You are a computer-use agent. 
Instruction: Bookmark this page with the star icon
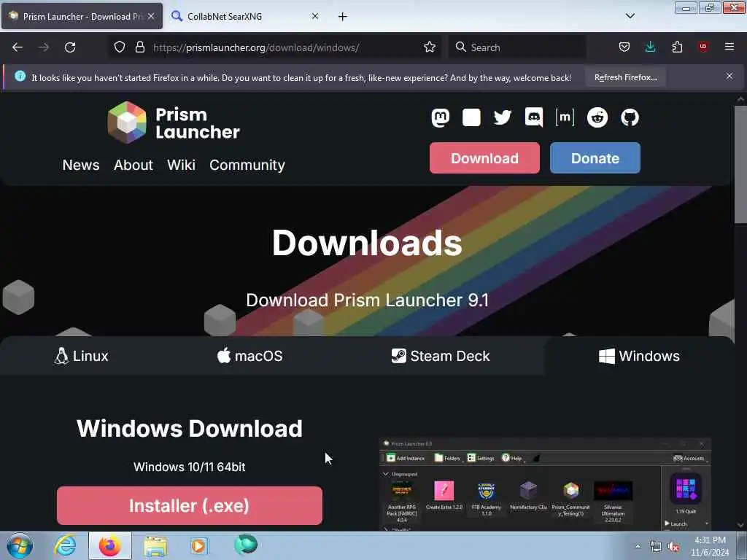tap(430, 47)
